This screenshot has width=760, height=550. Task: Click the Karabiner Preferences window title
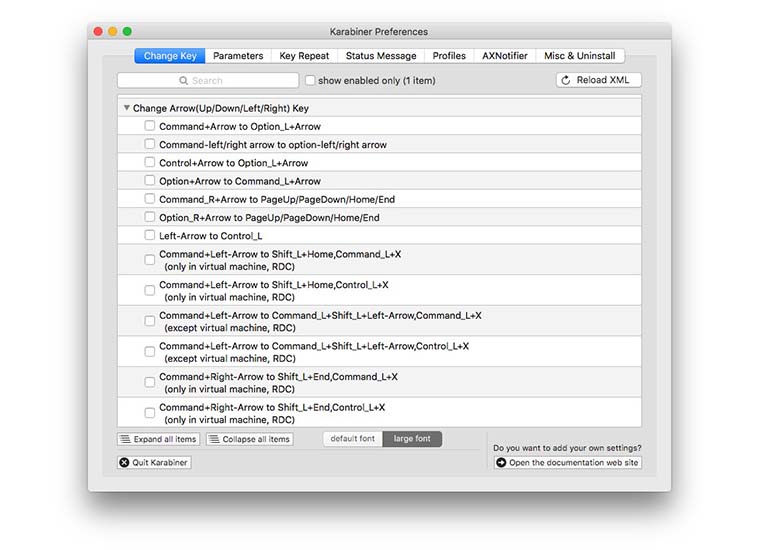click(x=379, y=31)
